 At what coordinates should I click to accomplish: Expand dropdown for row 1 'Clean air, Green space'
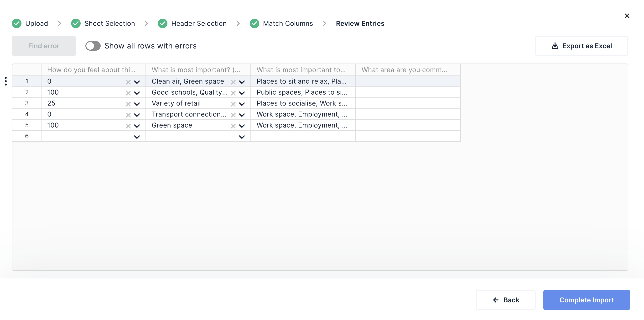click(242, 82)
